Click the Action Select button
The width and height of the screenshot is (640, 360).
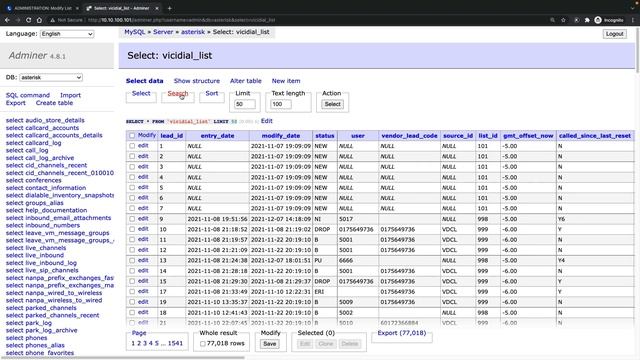pyautogui.click(x=332, y=104)
